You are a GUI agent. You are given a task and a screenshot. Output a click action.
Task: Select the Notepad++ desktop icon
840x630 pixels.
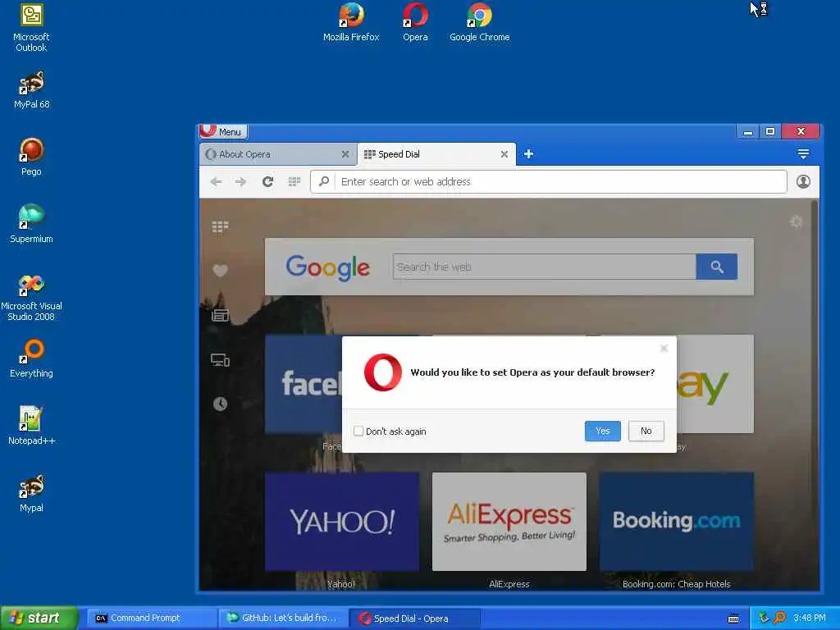pos(31,426)
